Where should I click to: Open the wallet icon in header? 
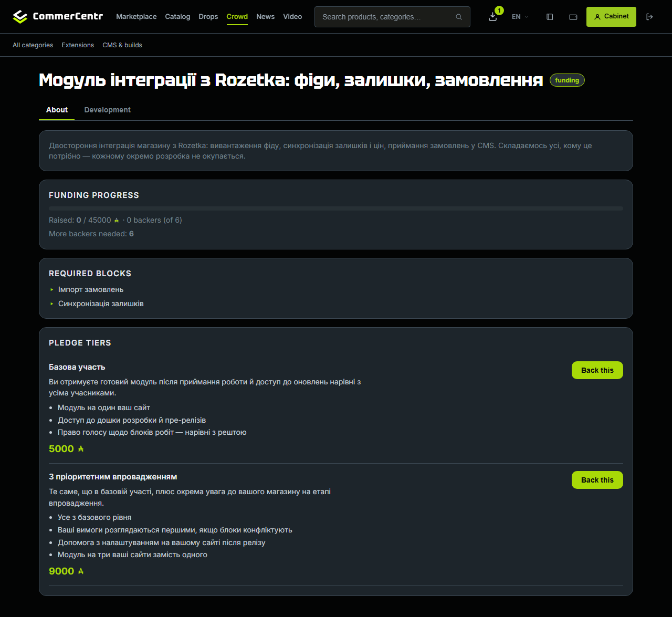point(573,17)
